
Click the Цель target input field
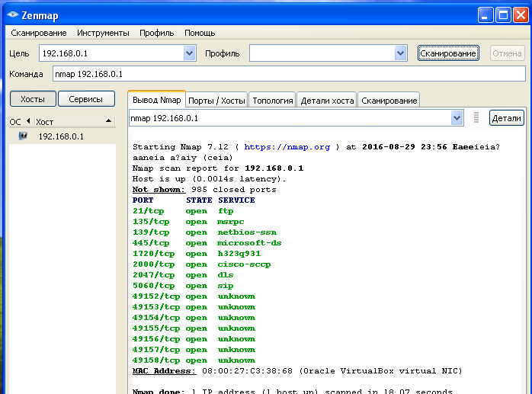pos(111,53)
